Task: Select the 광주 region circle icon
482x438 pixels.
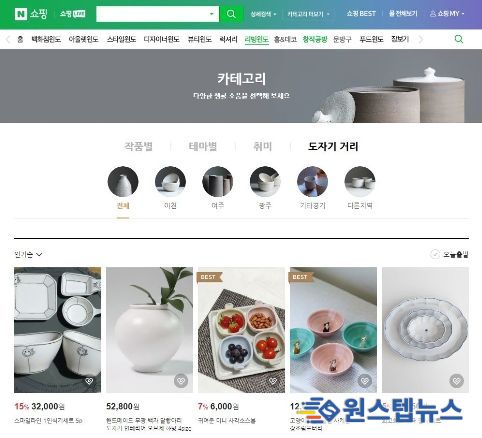Action: point(265,182)
